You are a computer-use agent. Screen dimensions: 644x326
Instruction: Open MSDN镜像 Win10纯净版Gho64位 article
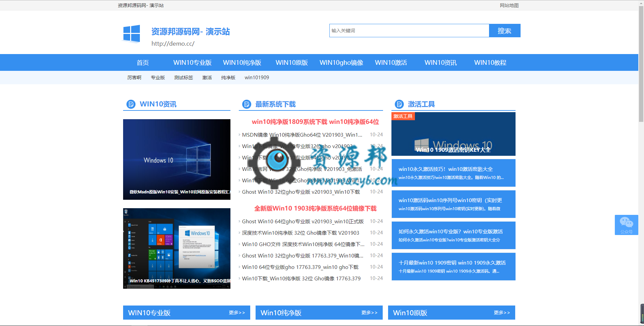[302, 135]
